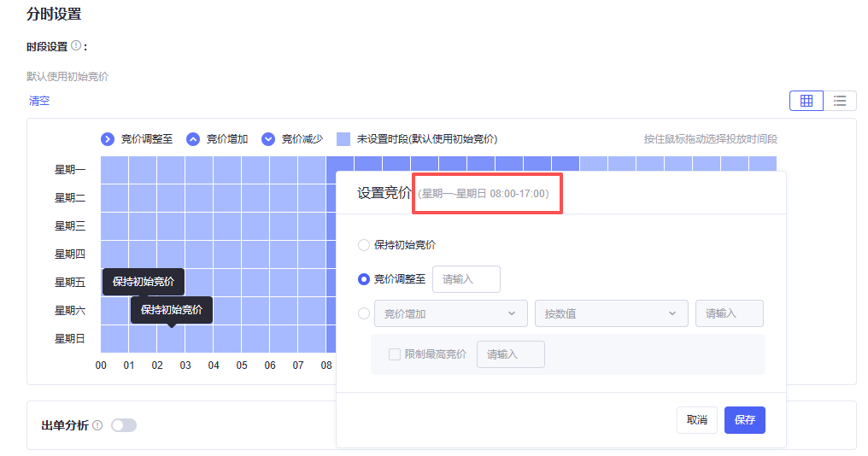Click the 04 hour label
The width and height of the screenshot is (868, 456).
tap(214, 365)
